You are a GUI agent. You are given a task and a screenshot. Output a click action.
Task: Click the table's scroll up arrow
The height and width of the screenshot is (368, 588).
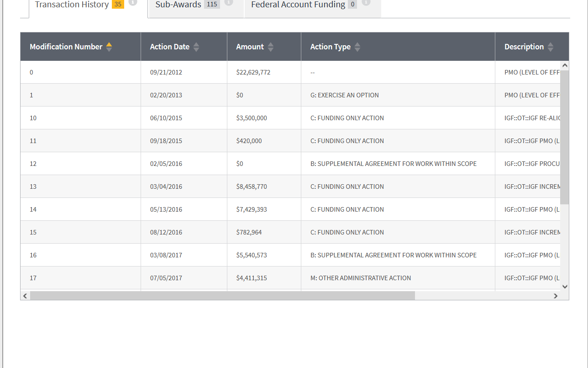tap(565, 65)
